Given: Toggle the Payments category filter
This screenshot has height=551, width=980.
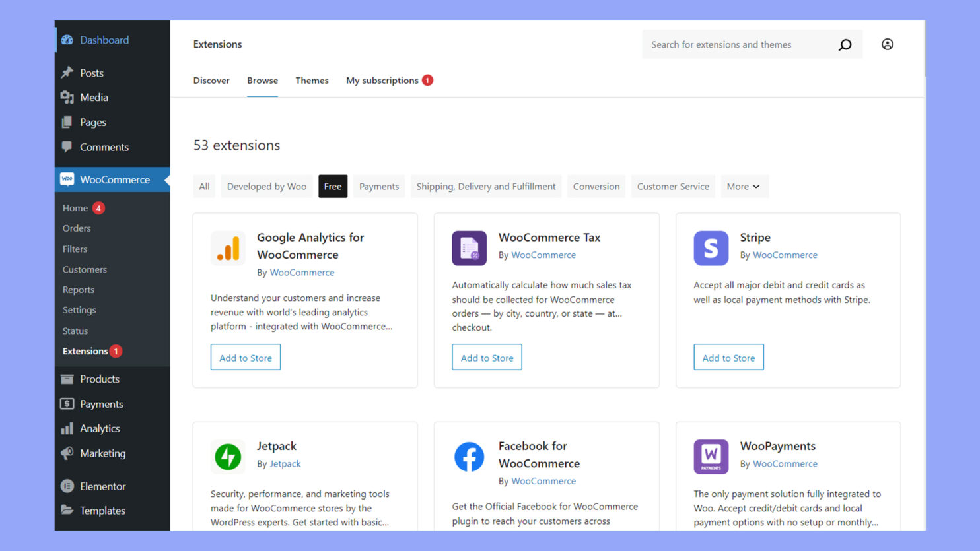Looking at the screenshot, I should coord(378,186).
